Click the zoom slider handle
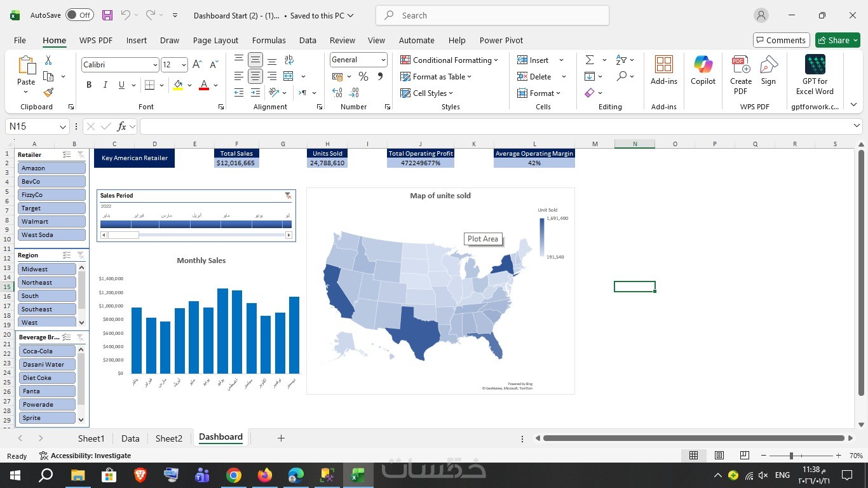Viewport: 868px width, 488px height. point(791,456)
